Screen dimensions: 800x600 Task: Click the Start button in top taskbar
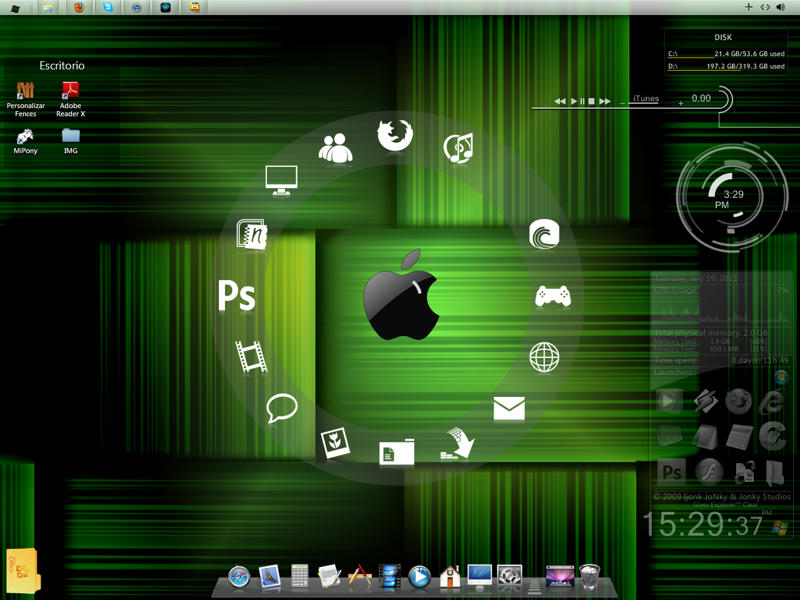pyautogui.click(x=15, y=8)
